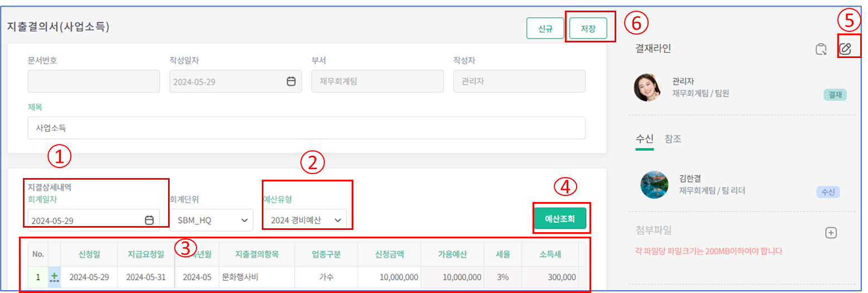Select the 수신 tab
868x293 pixels.
[x=644, y=139]
